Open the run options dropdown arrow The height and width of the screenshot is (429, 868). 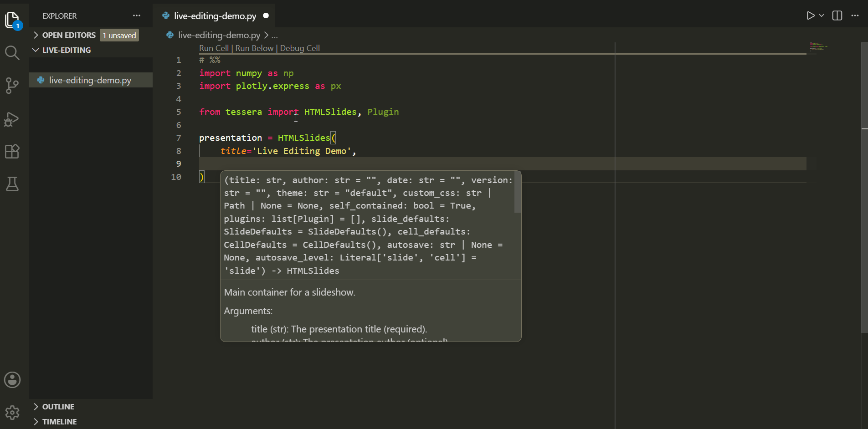[822, 15]
